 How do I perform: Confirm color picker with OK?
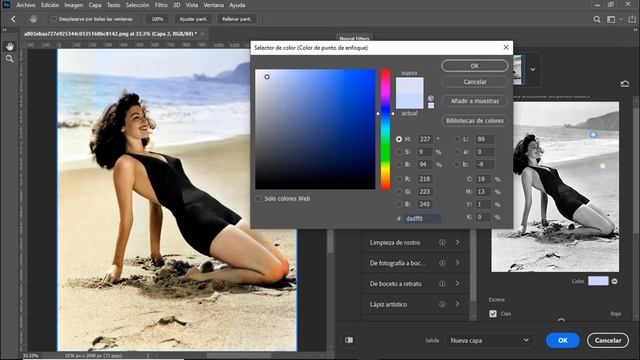click(475, 66)
